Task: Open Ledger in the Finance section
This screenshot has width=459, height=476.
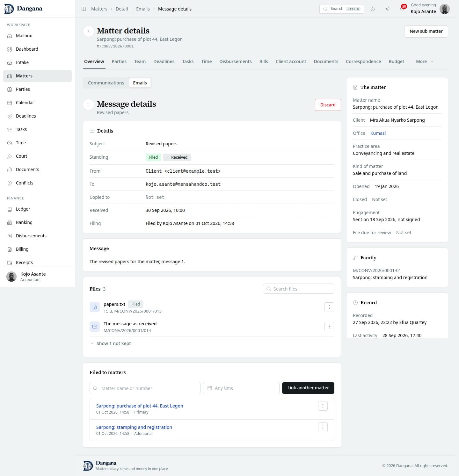Action: coord(37,209)
